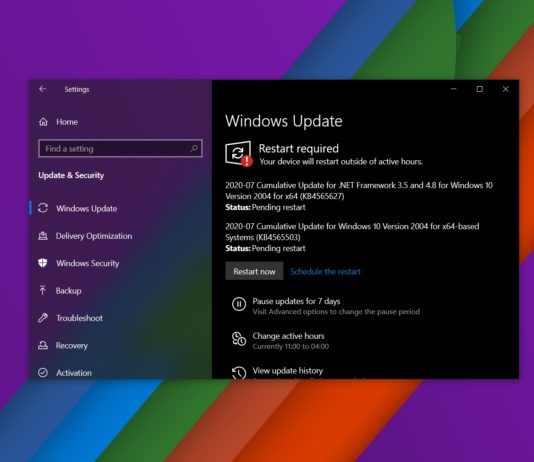Screen dimensions: 534x462
Task: Click the search magnifier icon
Action: point(194,148)
